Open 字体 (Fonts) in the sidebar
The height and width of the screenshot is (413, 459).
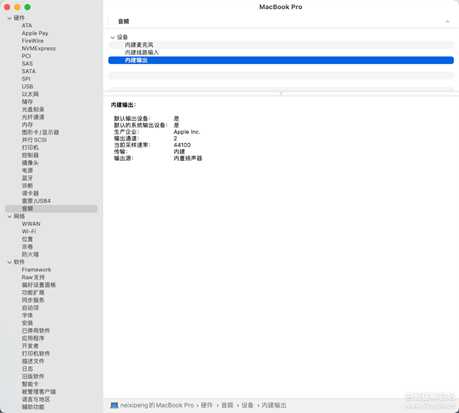pos(27,315)
